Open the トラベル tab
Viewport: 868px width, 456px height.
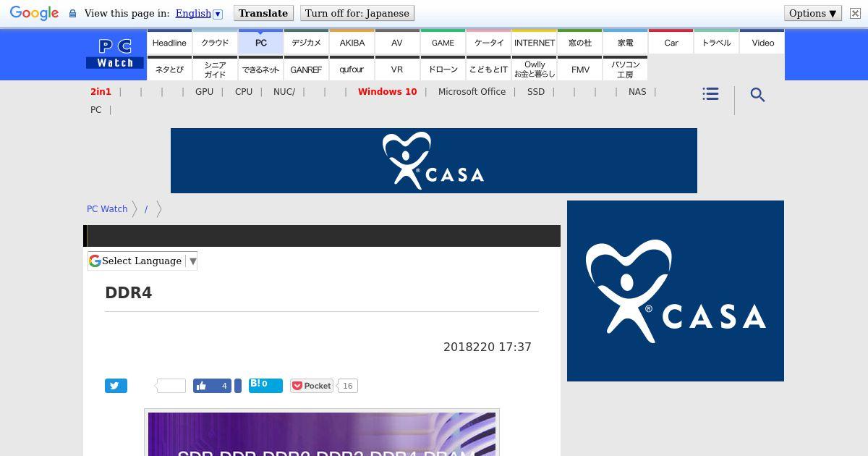(x=716, y=43)
